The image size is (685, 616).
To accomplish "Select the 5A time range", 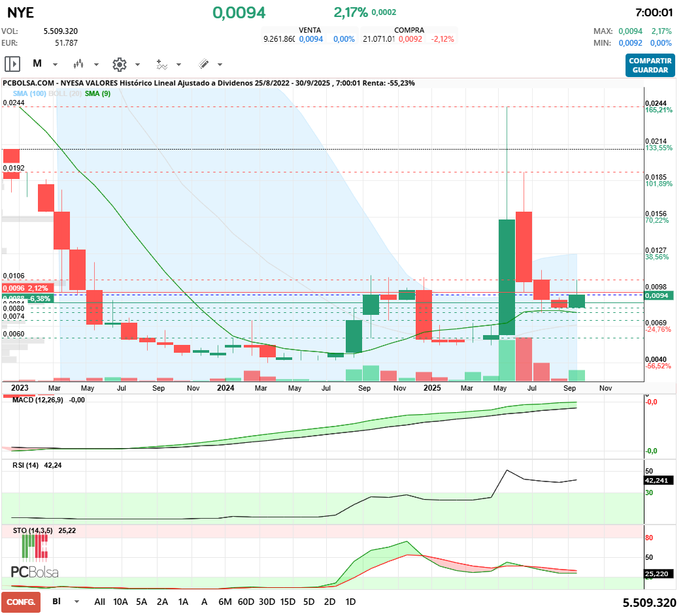I will [142, 602].
